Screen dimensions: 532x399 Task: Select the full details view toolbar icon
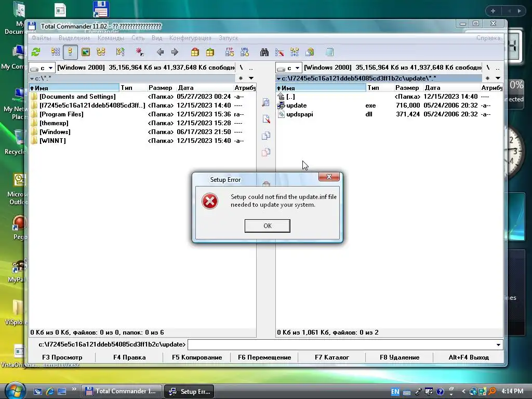[70, 52]
